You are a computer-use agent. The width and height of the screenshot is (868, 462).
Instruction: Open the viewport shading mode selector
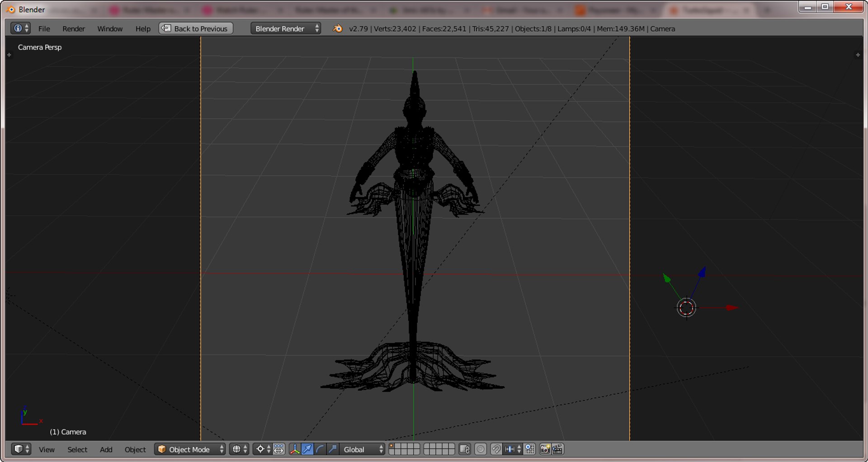click(239, 449)
